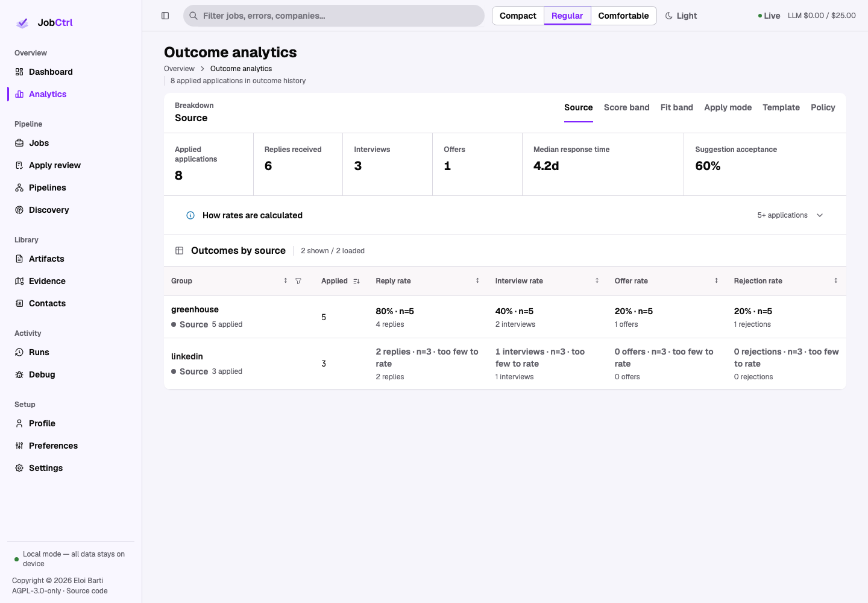Click the Median response time 4.2d value
This screenshot has width=868, height=603.
tap(546, 166)
